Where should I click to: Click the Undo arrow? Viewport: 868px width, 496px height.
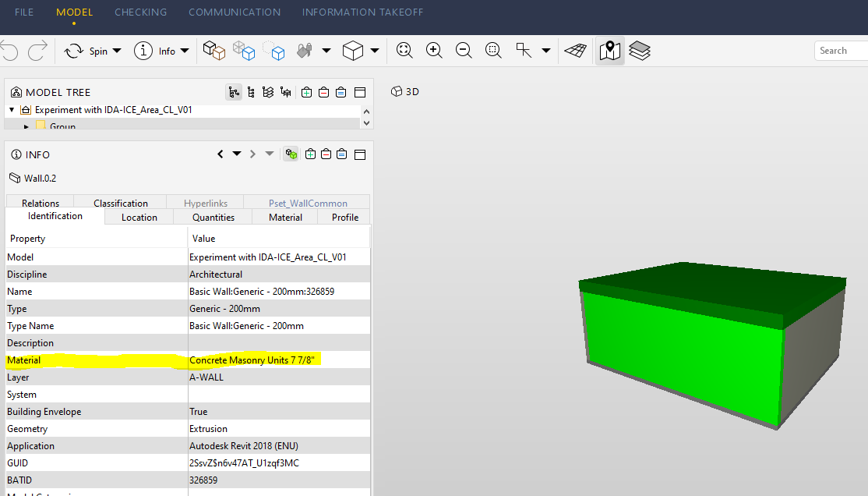point(10,51)
